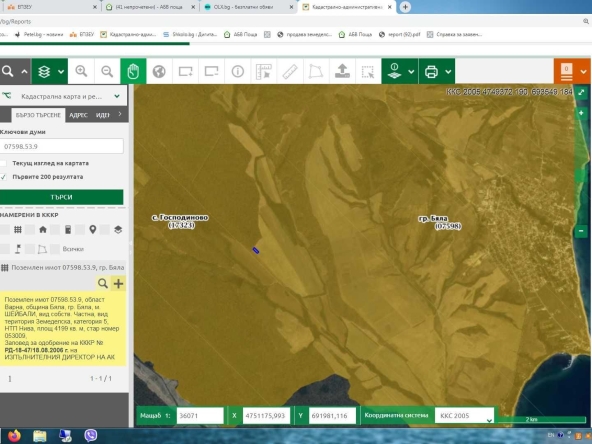Click the keywords search input field
This screenshot has height=444, width=592.
coord(62,146)
